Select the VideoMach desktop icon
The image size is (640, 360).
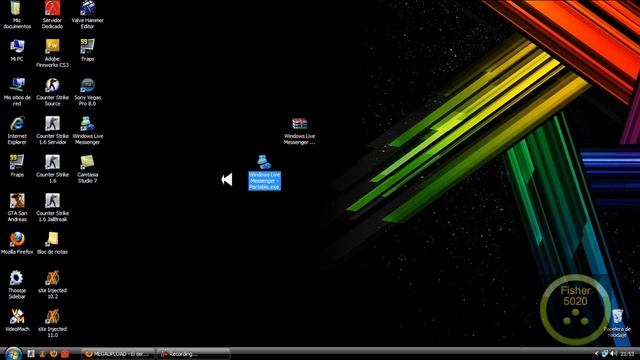click(17, 320)
